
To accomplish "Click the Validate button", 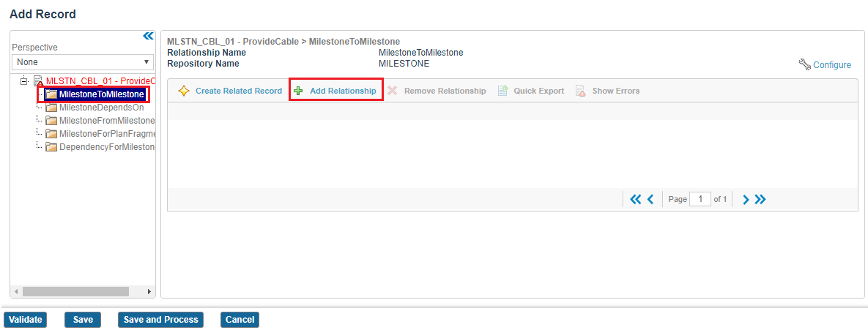I will tap(26, 320).
